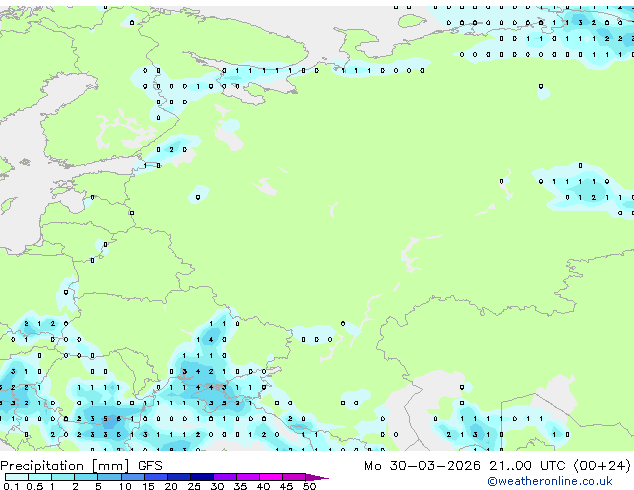Click the '0.1' legend label

click(11, 486)
